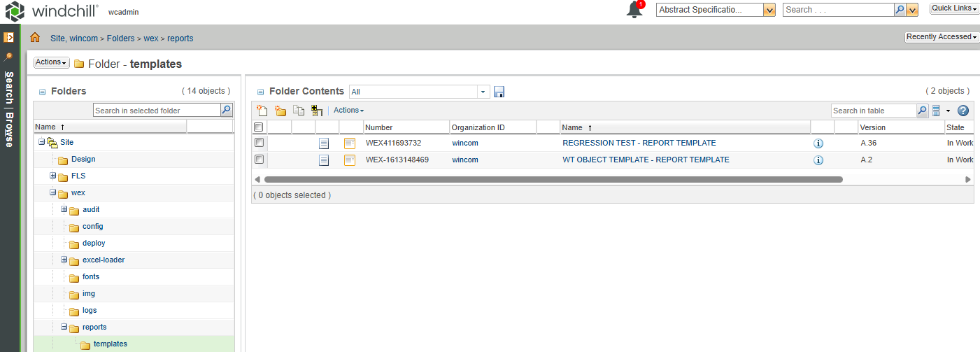Run the Search in table magnifier
980x352 pixels.
(x=923, y=111)
